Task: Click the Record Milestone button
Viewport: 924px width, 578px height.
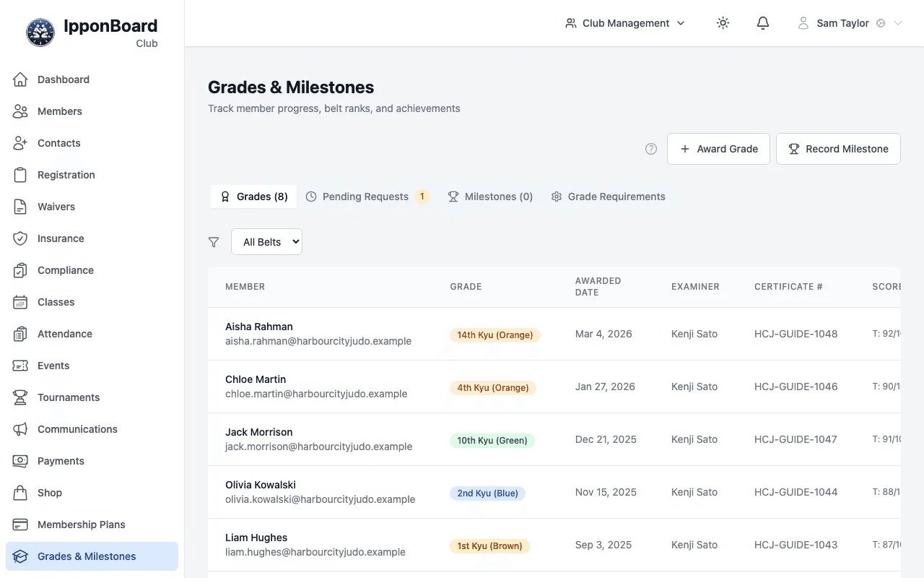Action: point(838,149)
